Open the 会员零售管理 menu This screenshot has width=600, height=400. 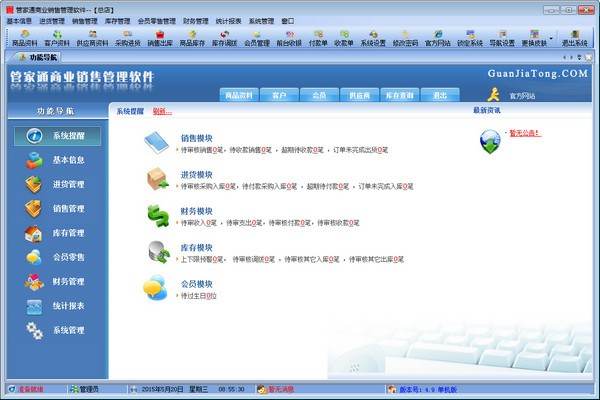tap(157, 21)
